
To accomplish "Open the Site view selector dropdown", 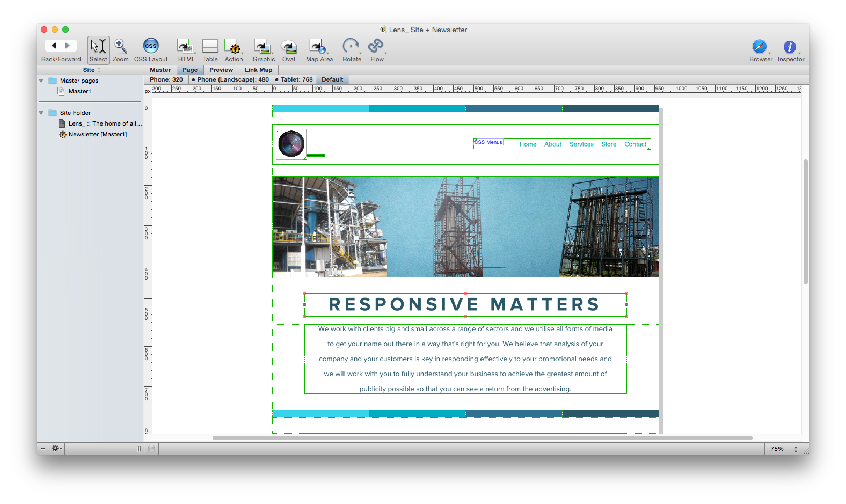I will pos(92,70).
